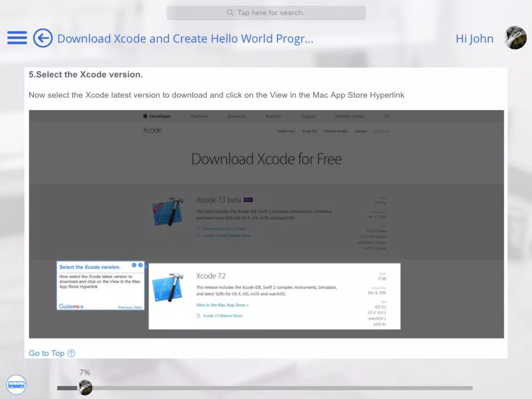Click the 'Hi John' greeting

474,39
